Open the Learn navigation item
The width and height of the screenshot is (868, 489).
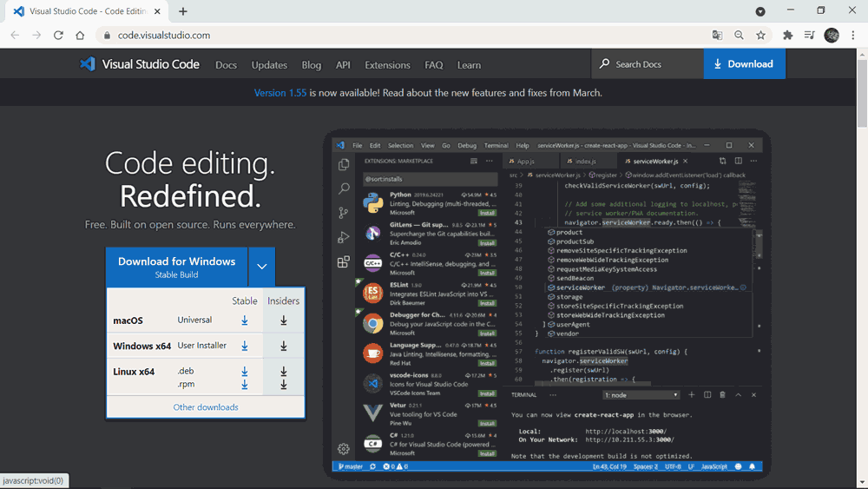click(469, 65)
